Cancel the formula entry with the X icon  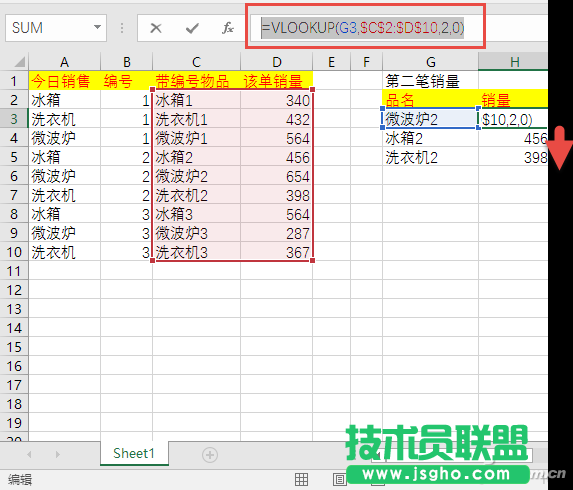[x=156, y=28]
